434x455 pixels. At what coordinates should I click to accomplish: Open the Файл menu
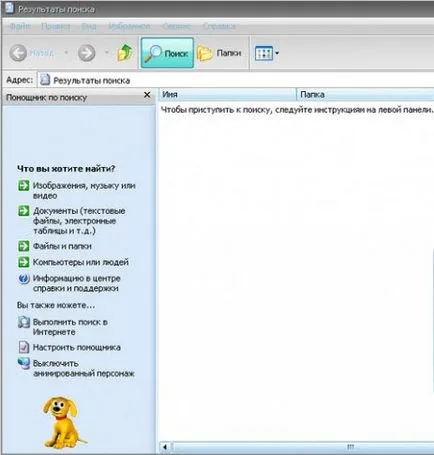tap(20, 26)
